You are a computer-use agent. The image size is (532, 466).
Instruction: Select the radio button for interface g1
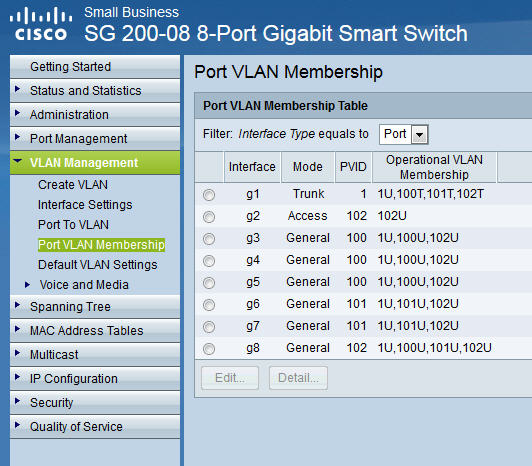click(209, 195)
